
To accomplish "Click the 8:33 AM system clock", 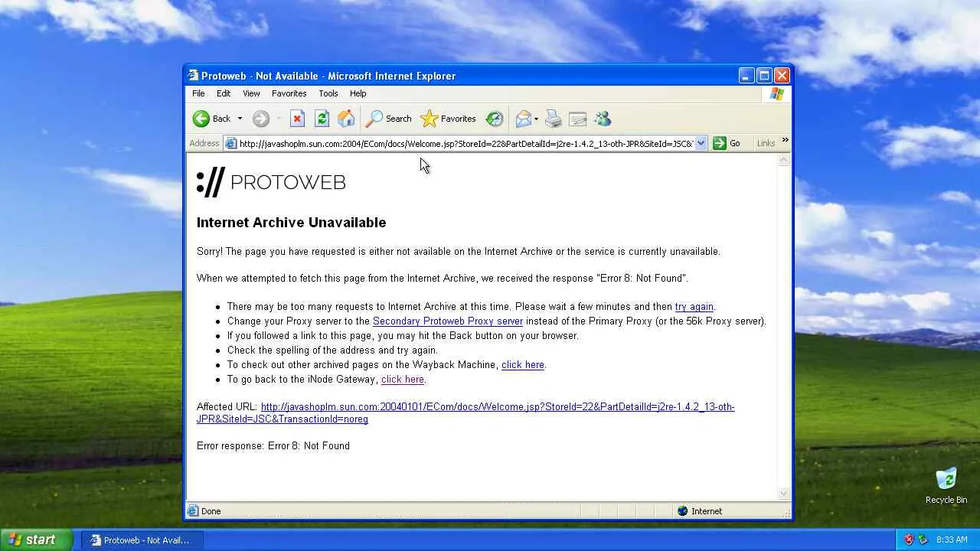I will pyautogui.click(x=952, y=540).
